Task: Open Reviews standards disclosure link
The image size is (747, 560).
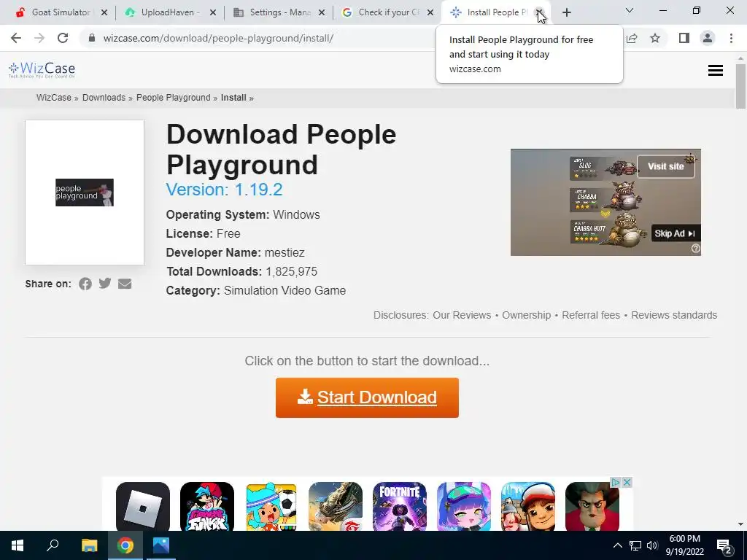Action: pos(674,315)
